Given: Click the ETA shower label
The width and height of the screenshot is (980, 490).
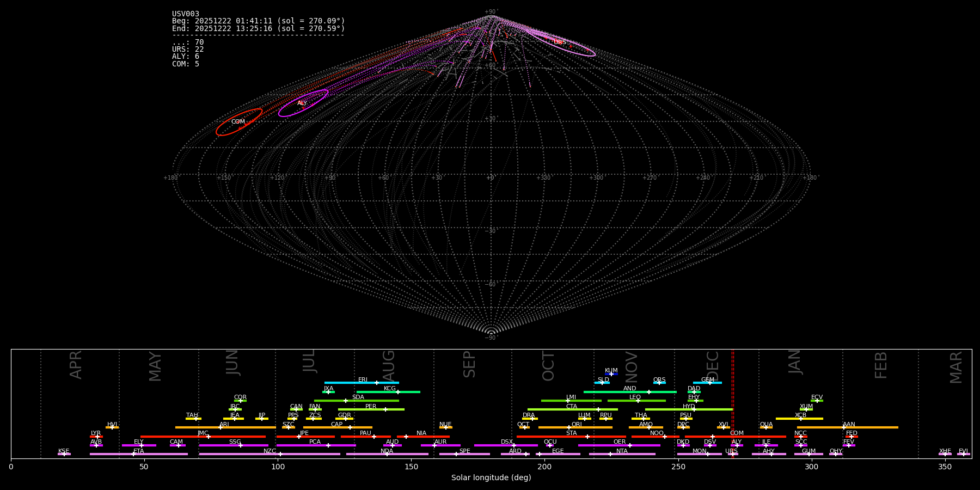Looking at the screenshot, I should point(139,451).
